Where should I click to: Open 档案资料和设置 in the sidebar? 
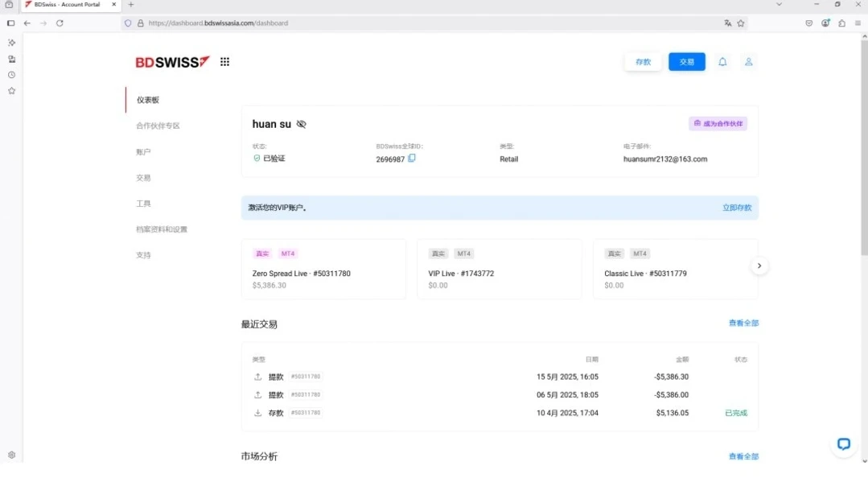[162, 229]
